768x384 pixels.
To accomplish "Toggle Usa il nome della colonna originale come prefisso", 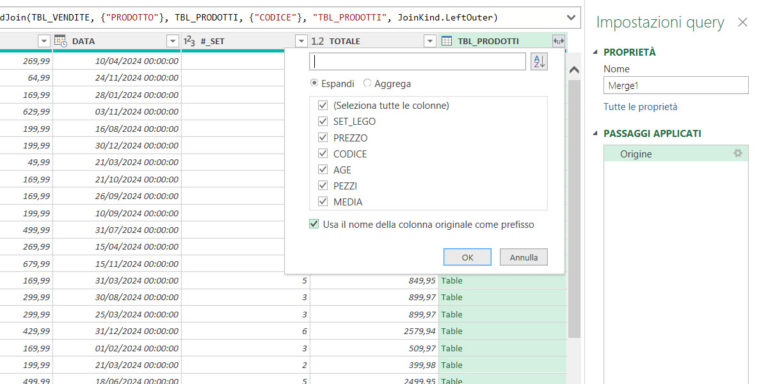I will click(x=314, y=224).
